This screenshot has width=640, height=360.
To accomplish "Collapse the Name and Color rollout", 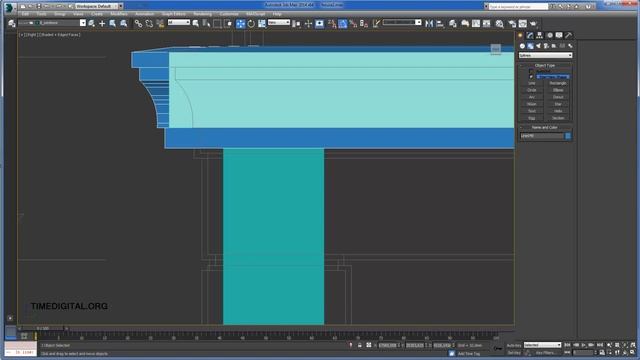I will 545,127.
